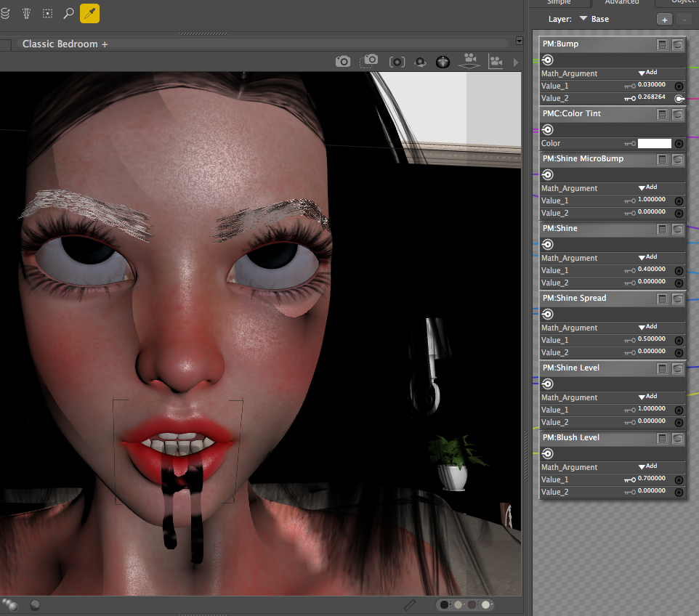The height and width of the screenshot is (616, 699).
Task: Select the dashed selection box tool
Action: 47,13
